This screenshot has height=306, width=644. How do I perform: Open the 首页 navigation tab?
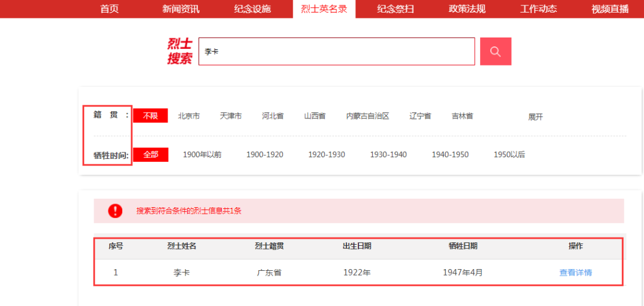[x=109, y=9]
